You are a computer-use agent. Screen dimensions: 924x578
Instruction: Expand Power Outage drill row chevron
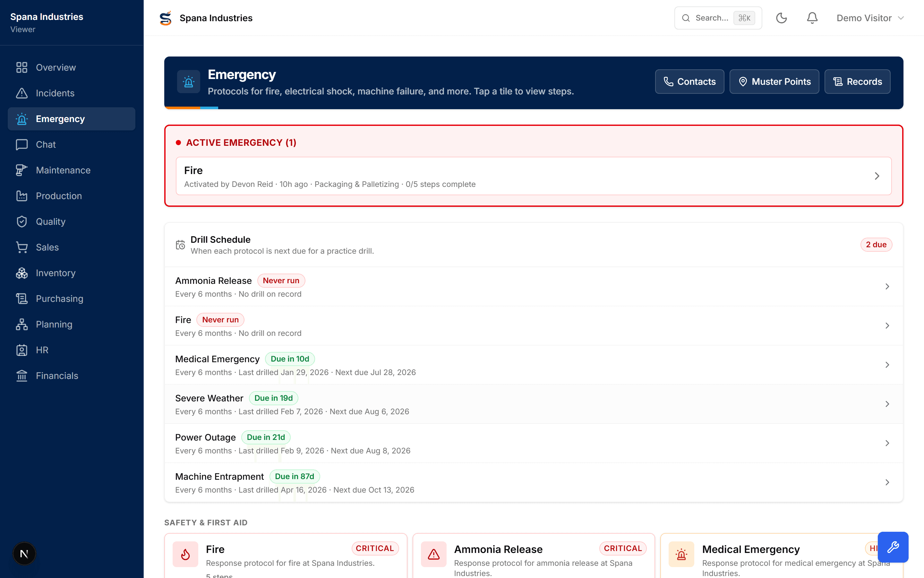click(887, 443)
